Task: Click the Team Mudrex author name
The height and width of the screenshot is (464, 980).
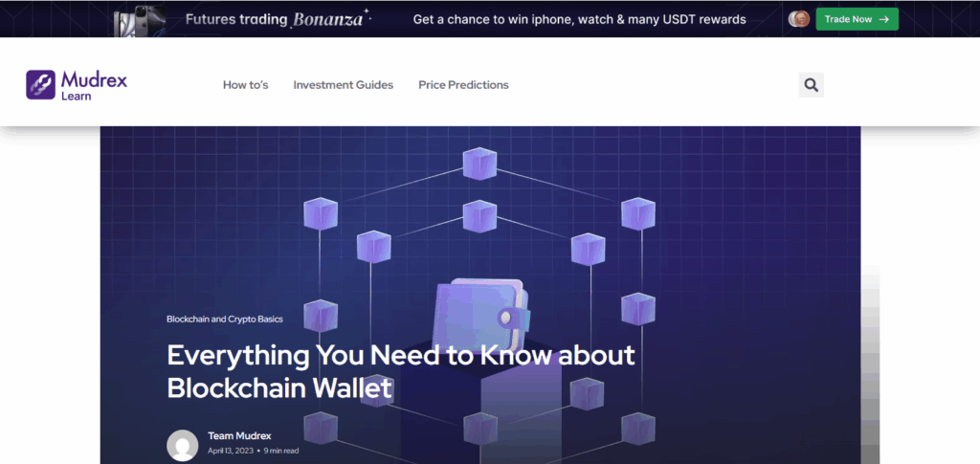Action: point(239,436)
